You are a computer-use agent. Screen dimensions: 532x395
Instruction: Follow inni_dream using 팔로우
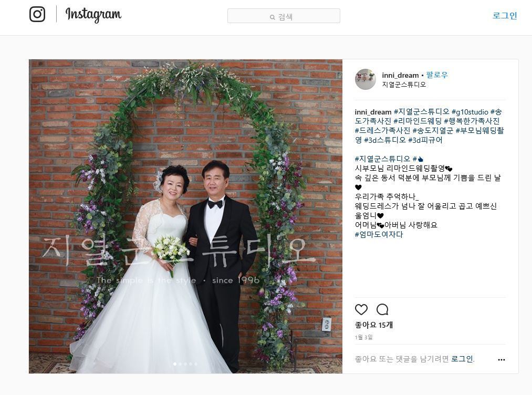pyautogui.click(x=437, y=75)
